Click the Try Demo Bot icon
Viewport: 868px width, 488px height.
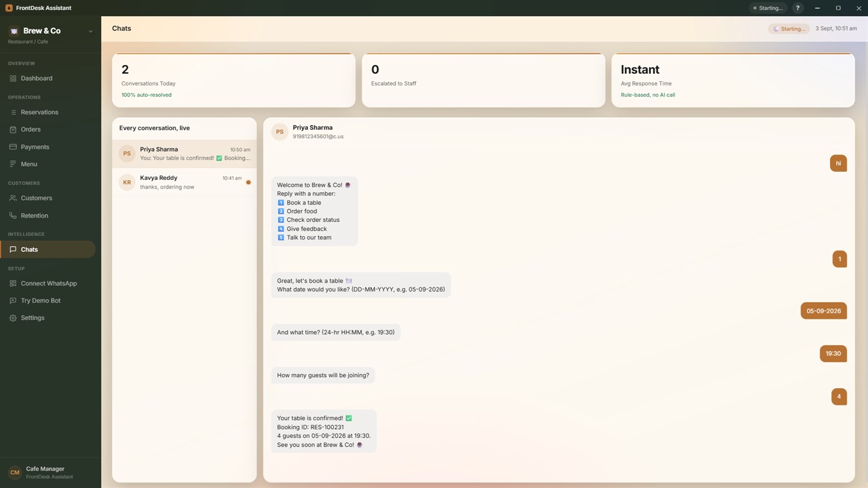(13, 301)
